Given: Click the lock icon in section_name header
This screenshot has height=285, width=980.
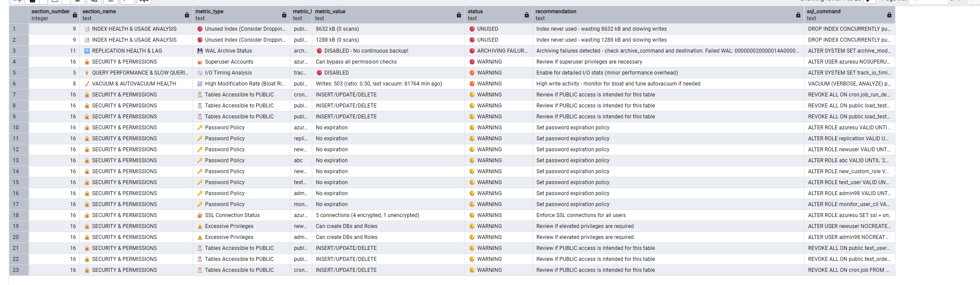Looking at the screenshot, I should click(187, 15).
